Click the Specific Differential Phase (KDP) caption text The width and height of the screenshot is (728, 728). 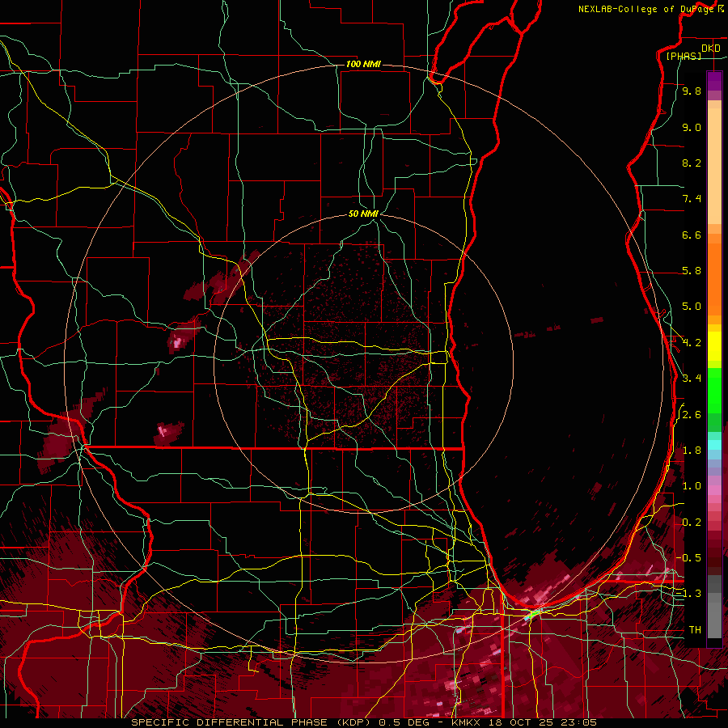pyautogui.click(x=252, y=722)
